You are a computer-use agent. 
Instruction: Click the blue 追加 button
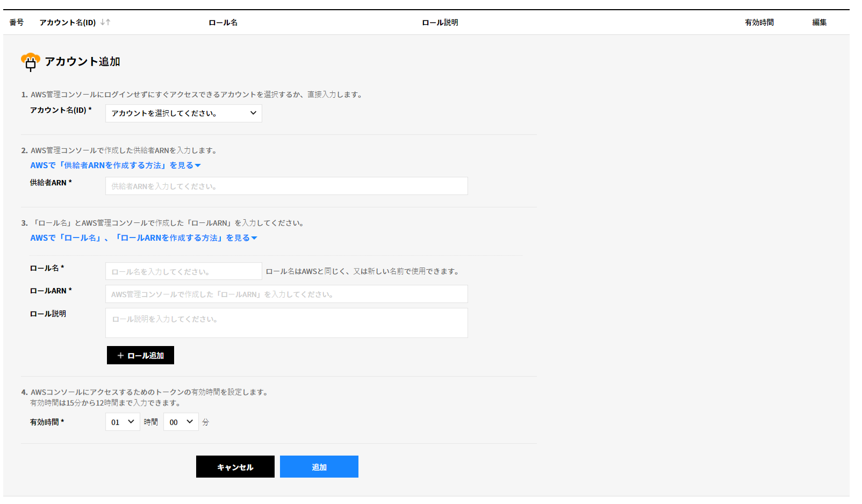tap(319, 467)
